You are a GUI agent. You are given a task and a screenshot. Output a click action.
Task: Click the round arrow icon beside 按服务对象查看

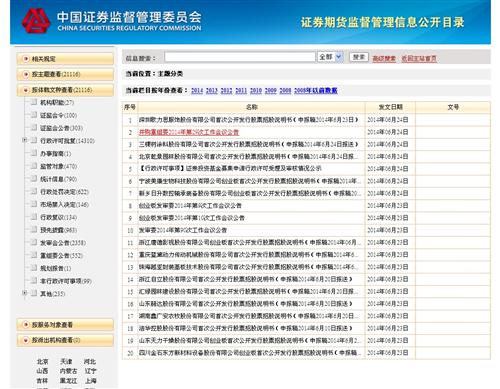point(26,324)
